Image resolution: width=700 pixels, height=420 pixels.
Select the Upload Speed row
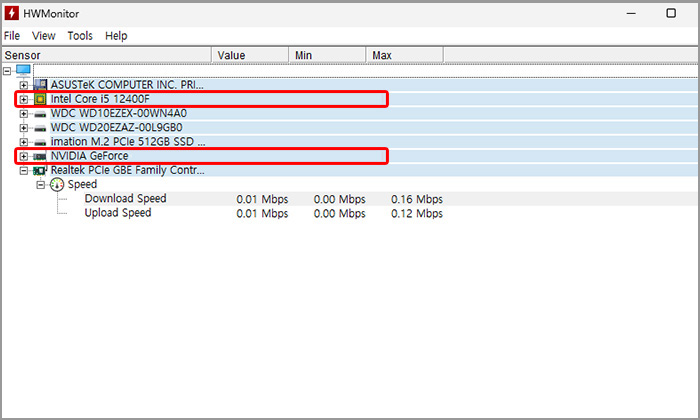[391, 213]
